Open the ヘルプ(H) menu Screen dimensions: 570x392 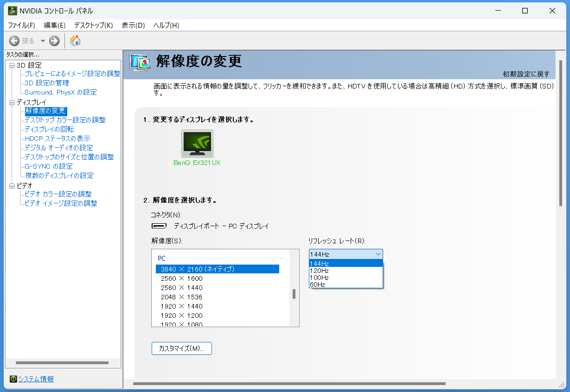pos(166,25)
